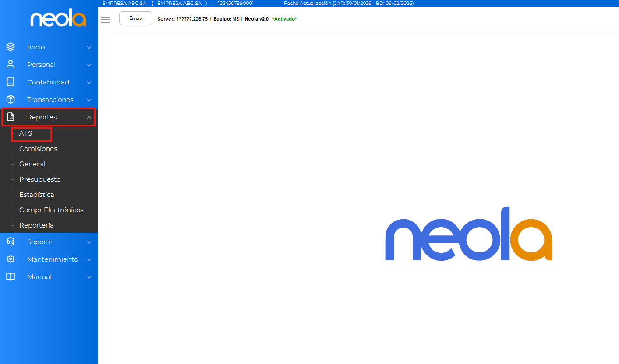Select Presupuesto under Reportes
The width and height of the screenshot is (619, 364).
[40, 179]
